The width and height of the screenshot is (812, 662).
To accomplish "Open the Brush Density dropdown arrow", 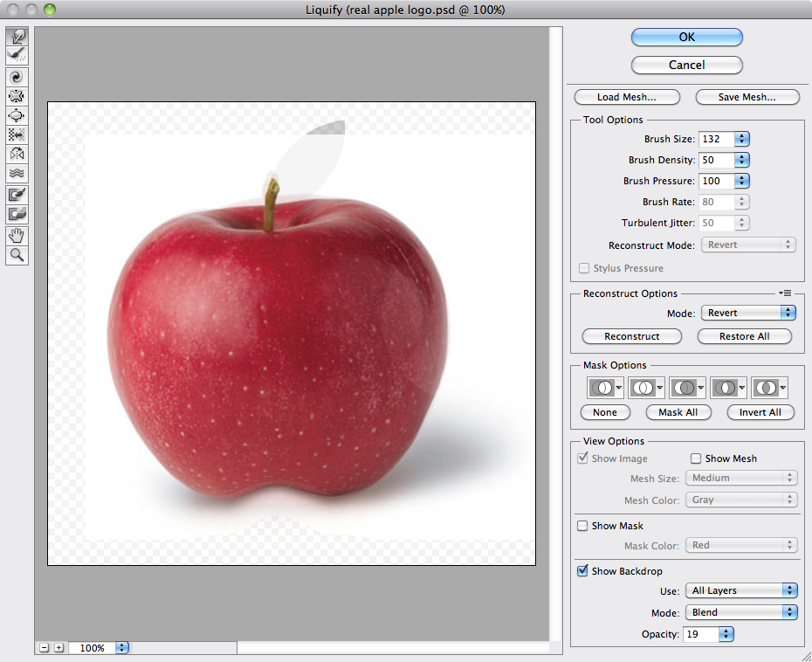I will tap(741, 160).
